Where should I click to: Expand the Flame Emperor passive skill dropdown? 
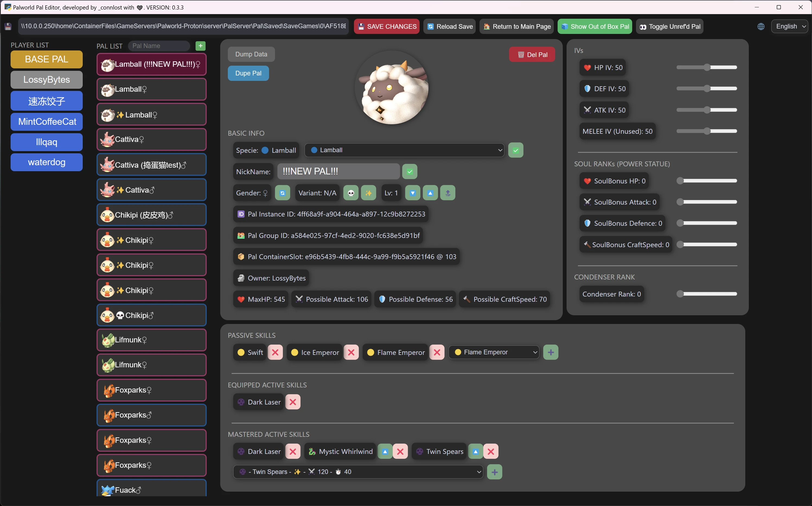point(494,352)
